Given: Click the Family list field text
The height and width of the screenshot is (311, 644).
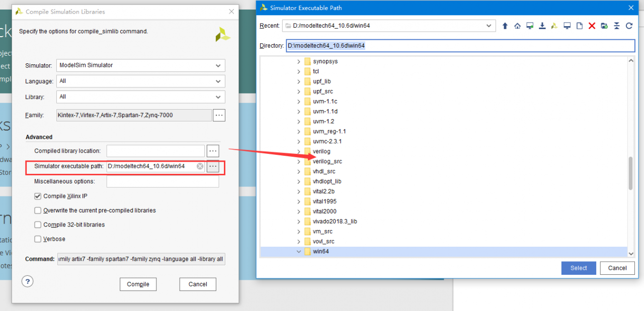Looking at the screenshot, I should [134, 116].
